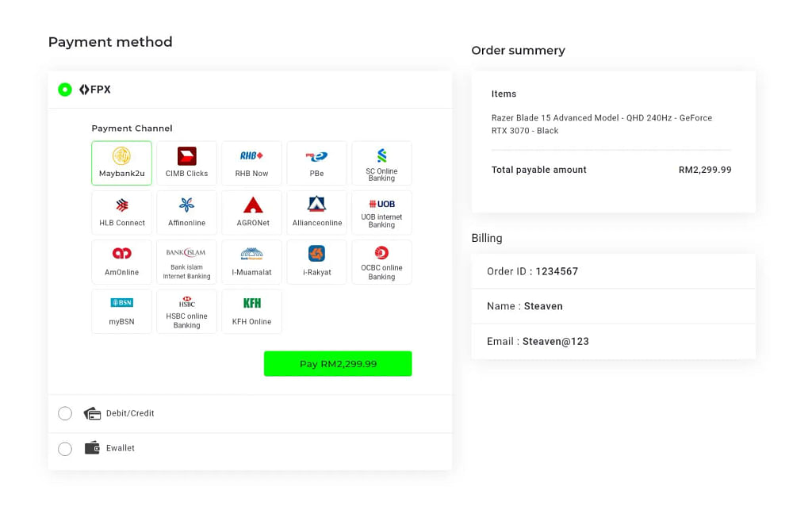Image resolution: width=812 pixels, height=525 pixels.
Task: Choose AGRONet bank option
Action: tap(251, 213)
